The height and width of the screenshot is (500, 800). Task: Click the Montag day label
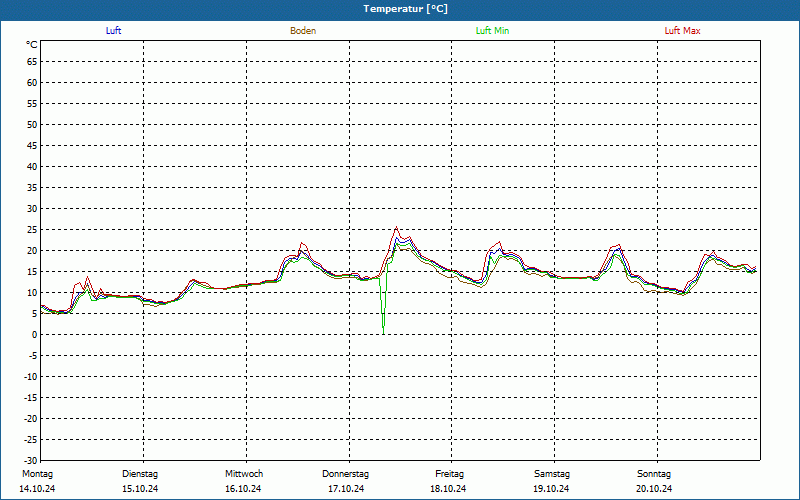[38, 474]
